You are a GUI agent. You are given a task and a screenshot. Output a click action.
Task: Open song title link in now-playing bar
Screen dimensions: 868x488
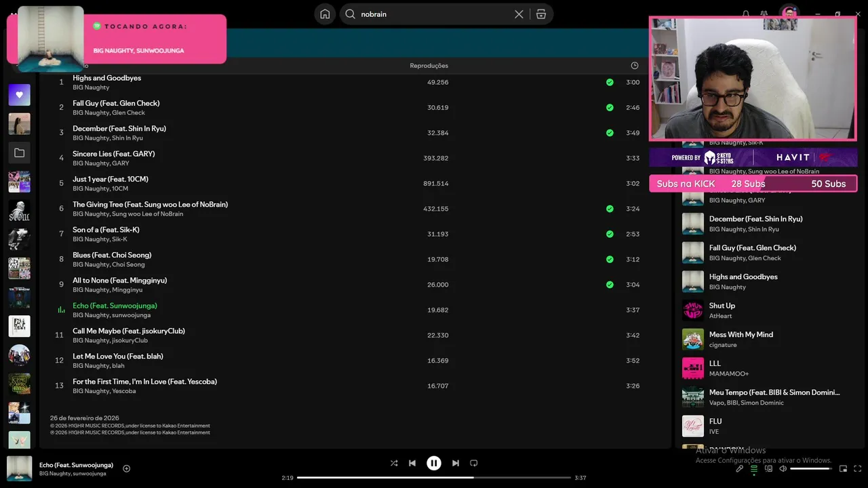coord(76,465)
